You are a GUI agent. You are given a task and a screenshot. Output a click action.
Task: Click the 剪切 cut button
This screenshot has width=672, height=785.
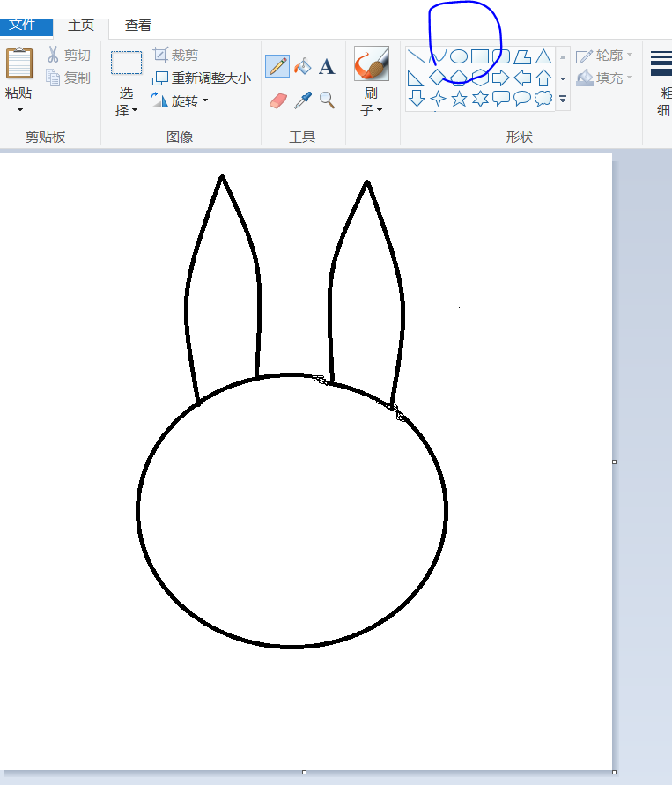(69, 56)
